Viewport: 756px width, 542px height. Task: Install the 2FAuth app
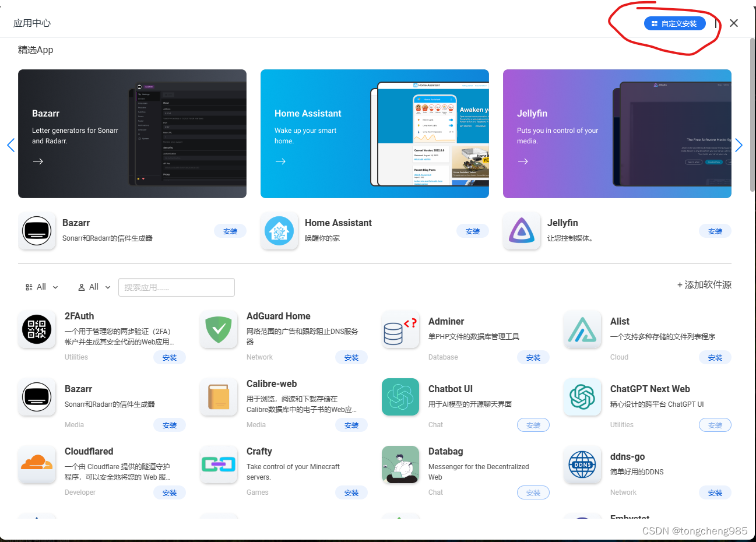170,358
